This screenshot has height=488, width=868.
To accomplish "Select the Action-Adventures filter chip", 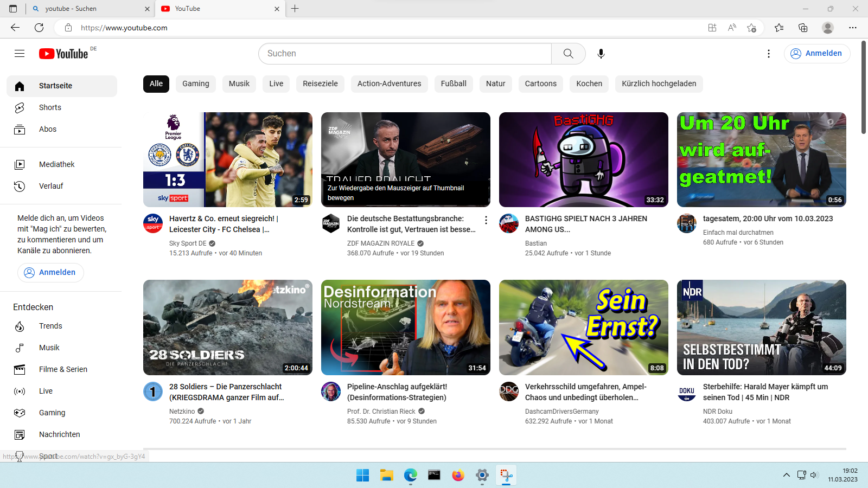I will (390, 84).
